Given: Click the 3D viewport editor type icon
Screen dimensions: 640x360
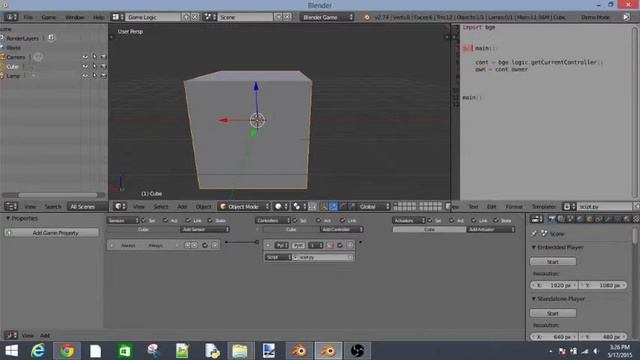Looking at the screenshot, I should [119, 207].
